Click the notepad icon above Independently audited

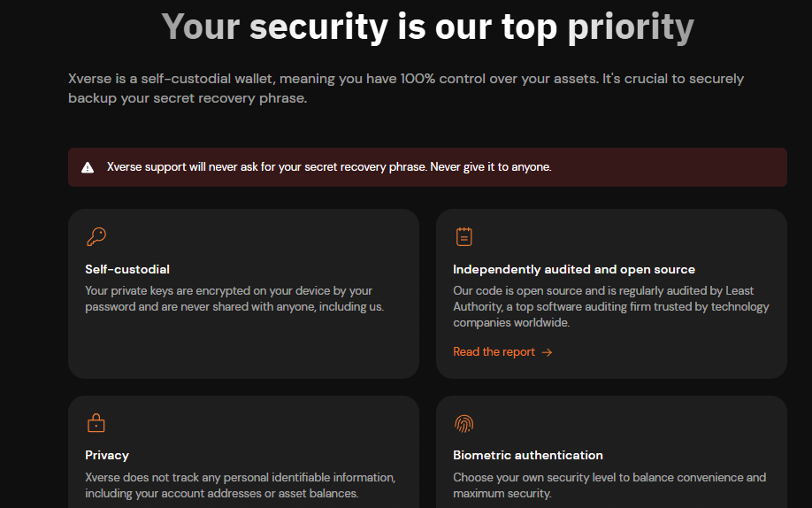463,236
